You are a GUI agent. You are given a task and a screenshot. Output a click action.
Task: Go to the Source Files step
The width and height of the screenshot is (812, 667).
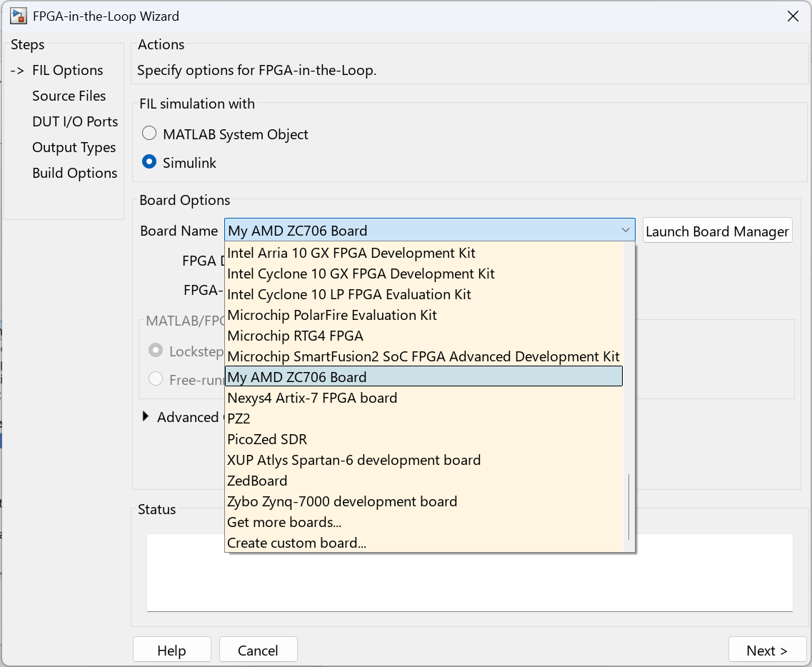click(x=69, y=96)
